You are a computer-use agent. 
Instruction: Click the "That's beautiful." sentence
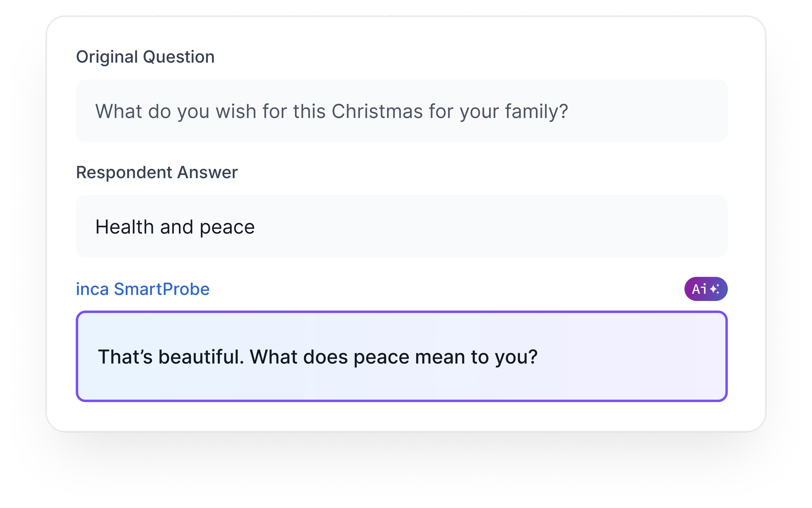pyautogui.click(x=171, y=357)
